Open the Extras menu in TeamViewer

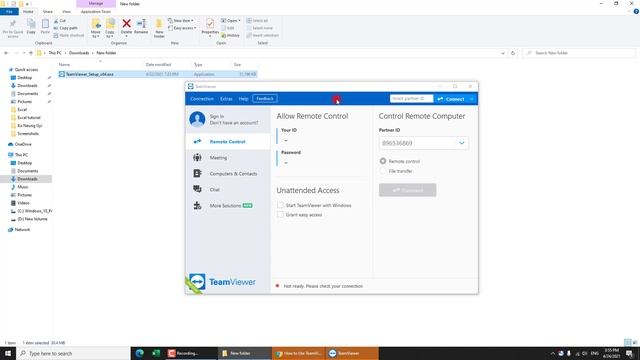click(x=226, y=99)
